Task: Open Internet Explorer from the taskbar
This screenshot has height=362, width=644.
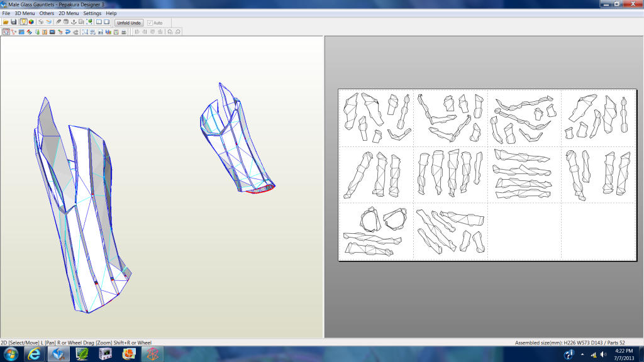Action: pyautogui.click(x=34, y=354)
